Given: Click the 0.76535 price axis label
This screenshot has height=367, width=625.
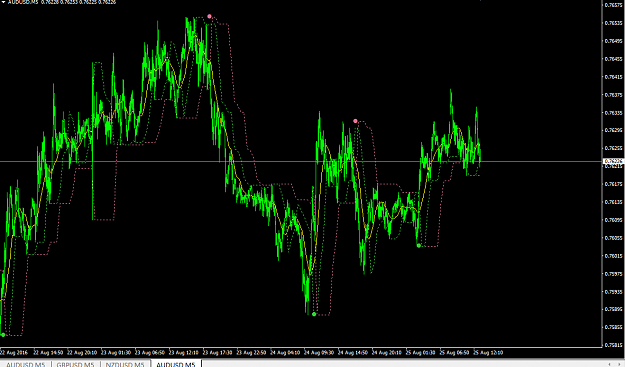Looking at the screenshot, I should pyautogui.click(x=613, y=23).
